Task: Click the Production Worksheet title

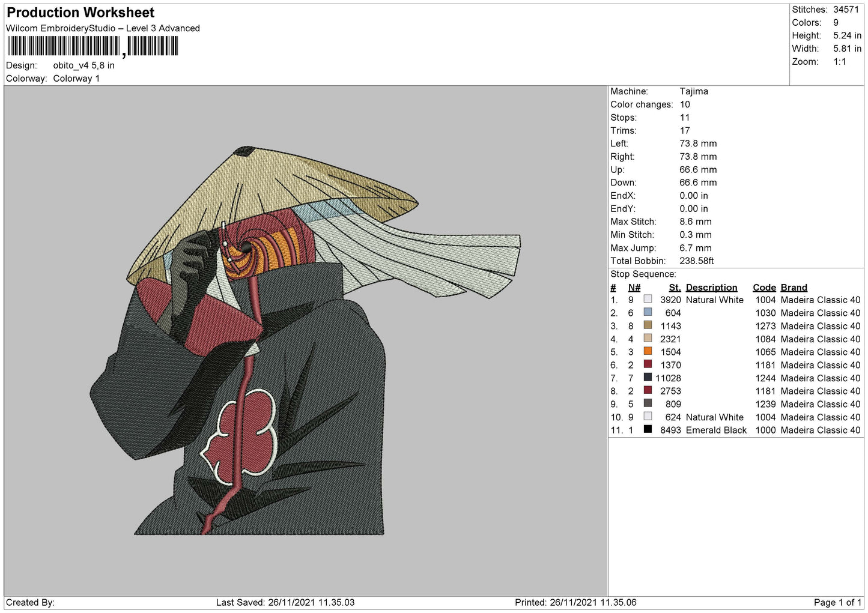Action: pyautogui.click(x=80, y=13)
